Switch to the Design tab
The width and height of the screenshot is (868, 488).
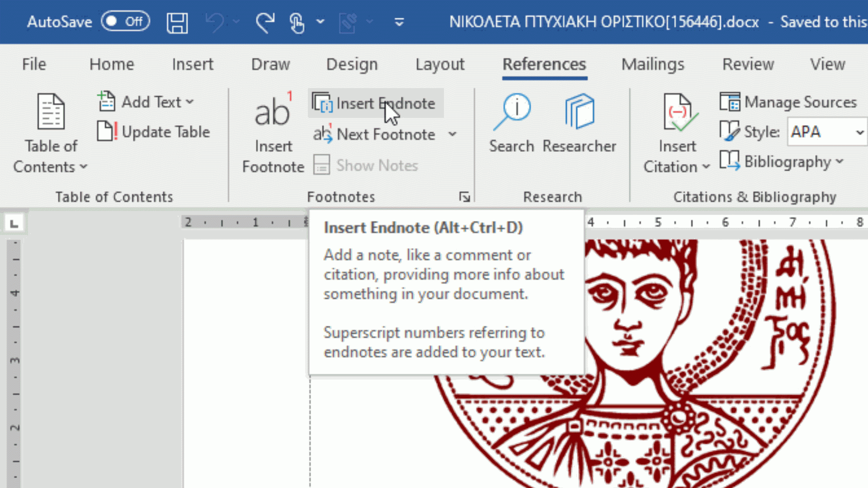[x=352, y=64]
